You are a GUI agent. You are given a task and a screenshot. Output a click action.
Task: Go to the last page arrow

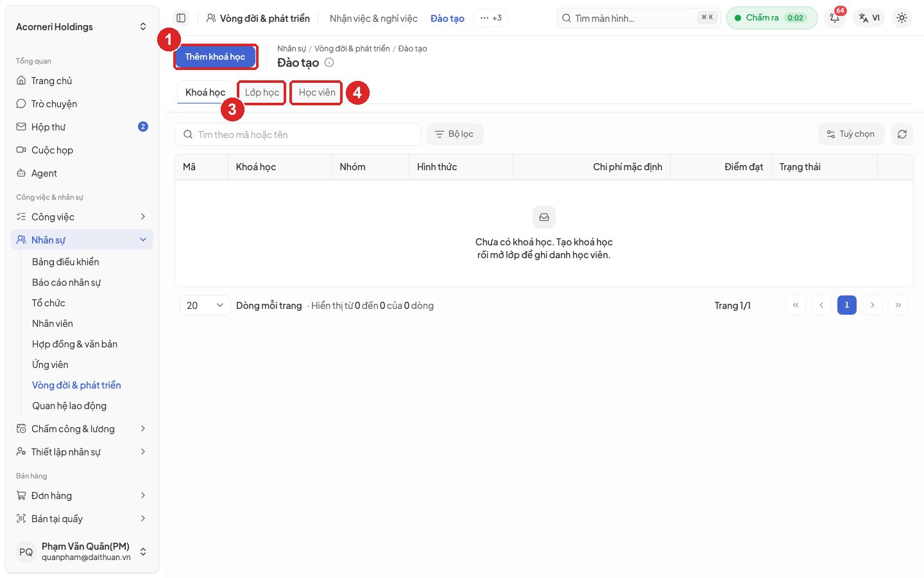898,305
